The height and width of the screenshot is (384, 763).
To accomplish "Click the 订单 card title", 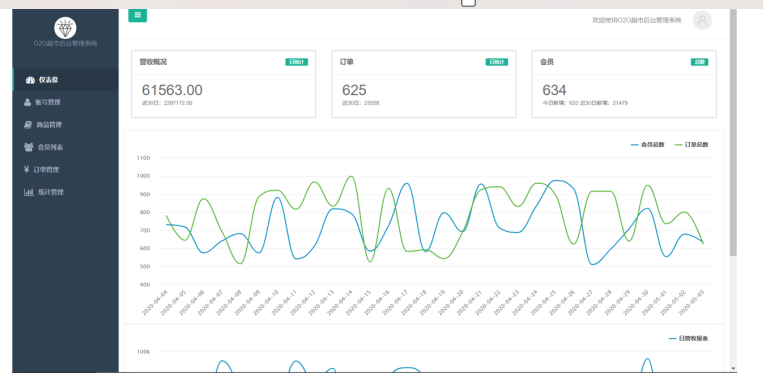I will pos(346,62).
